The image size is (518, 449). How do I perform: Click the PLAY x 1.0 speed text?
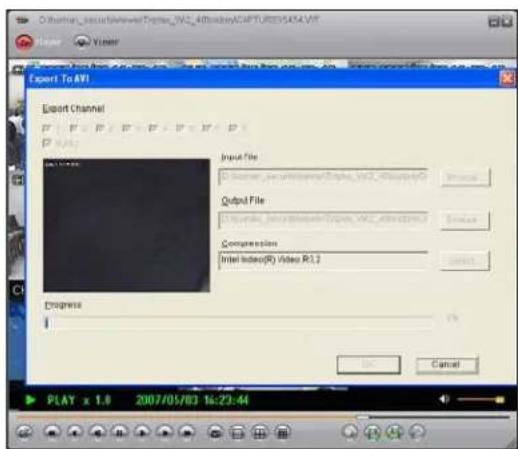79,400
